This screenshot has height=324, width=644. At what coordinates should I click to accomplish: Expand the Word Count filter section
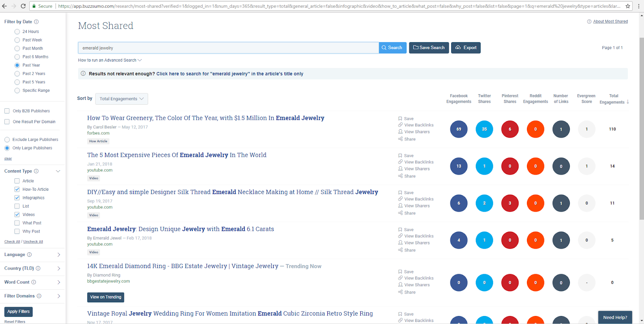pos(59,282)
